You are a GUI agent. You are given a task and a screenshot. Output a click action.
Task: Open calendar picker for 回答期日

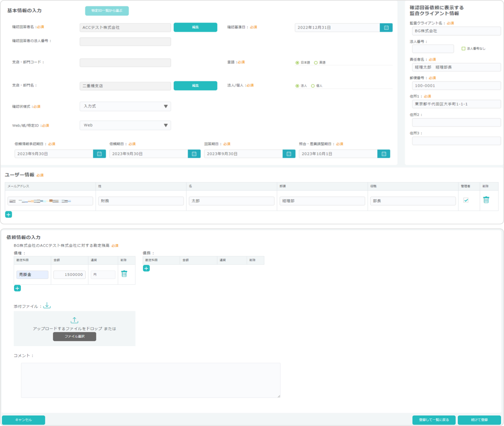288,154
